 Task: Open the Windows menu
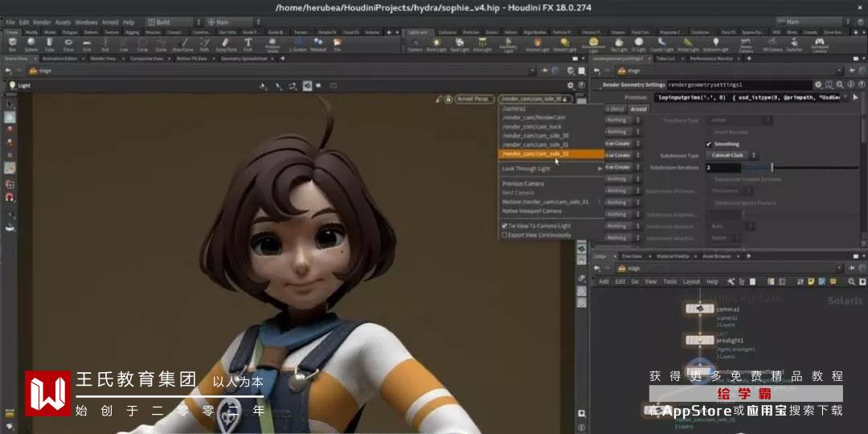point(86,23)
